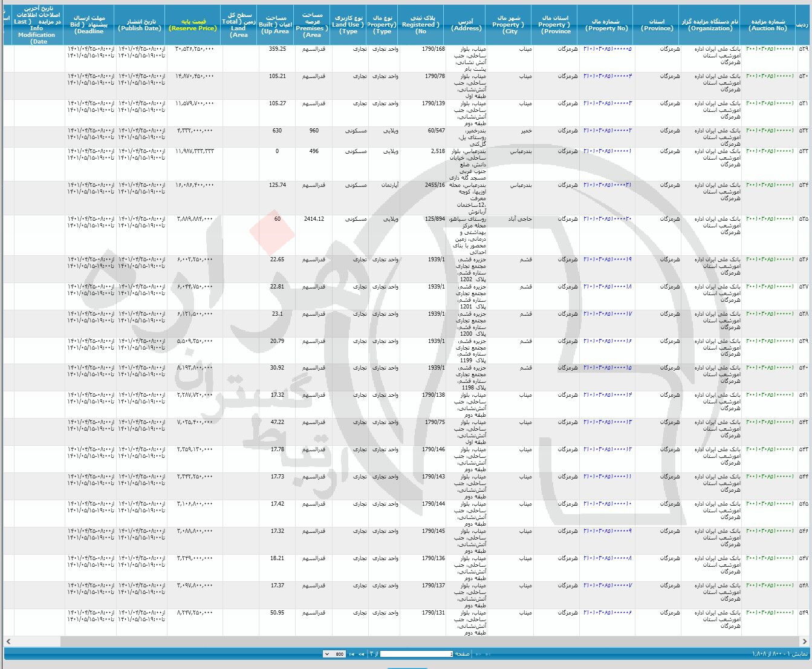Screen dimensions: 812x669
Task: Sort by the yellow Reserve Price column header
Action: click(x=193, y=25)
